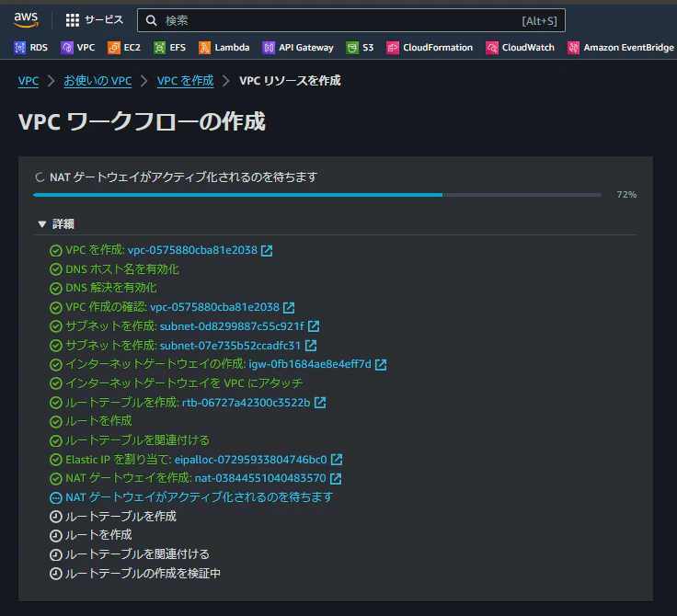The height and width of the screenshot is (616, 677).
Task: Click external-link icon beside subnet-0d8299887c55c921f
Action: (x=314, y=326)
